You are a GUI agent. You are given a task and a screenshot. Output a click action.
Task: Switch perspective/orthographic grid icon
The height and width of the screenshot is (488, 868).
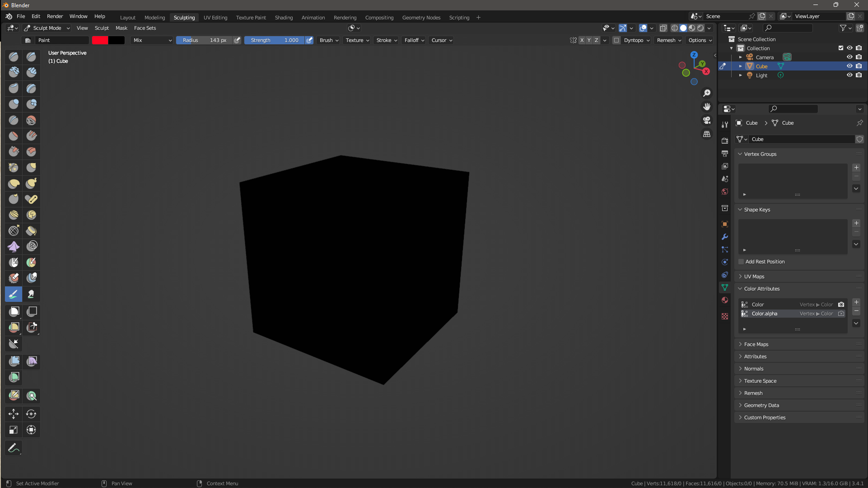pyautogui.click(x=707, y=134)
